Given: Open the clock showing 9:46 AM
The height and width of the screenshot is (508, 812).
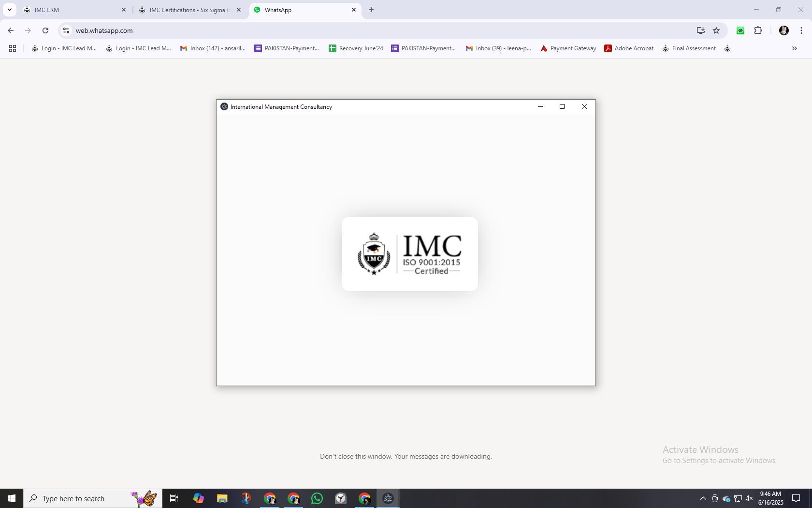Looking at the screenshot, I should click(x=770, y=498).
